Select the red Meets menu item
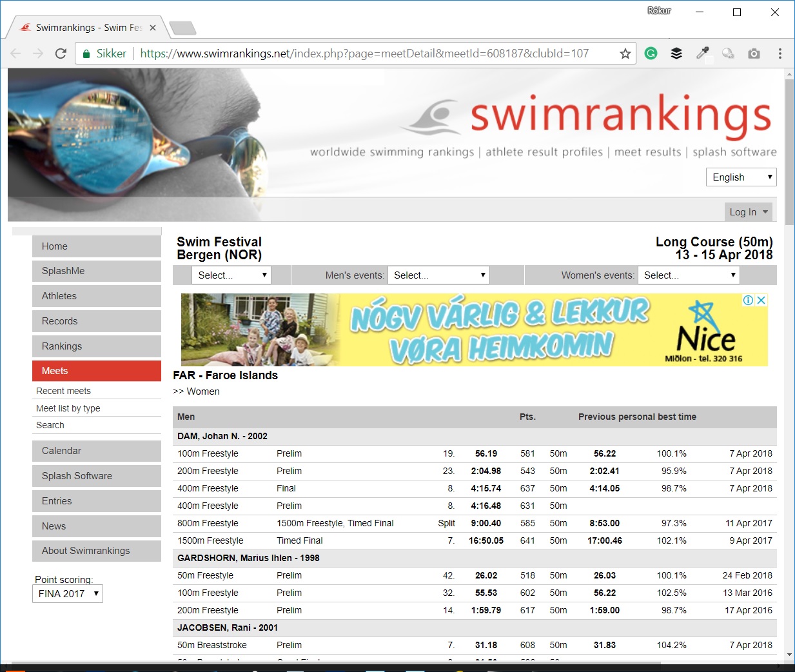This screenshot has height=672, width=795. [97, 371]
